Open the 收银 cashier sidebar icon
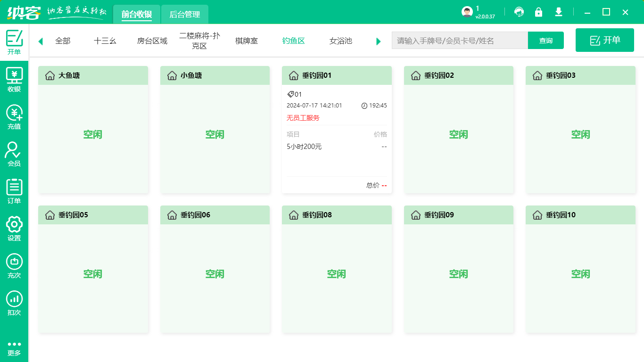The height and width of the screenshot is (362, 644). point(14,79)
